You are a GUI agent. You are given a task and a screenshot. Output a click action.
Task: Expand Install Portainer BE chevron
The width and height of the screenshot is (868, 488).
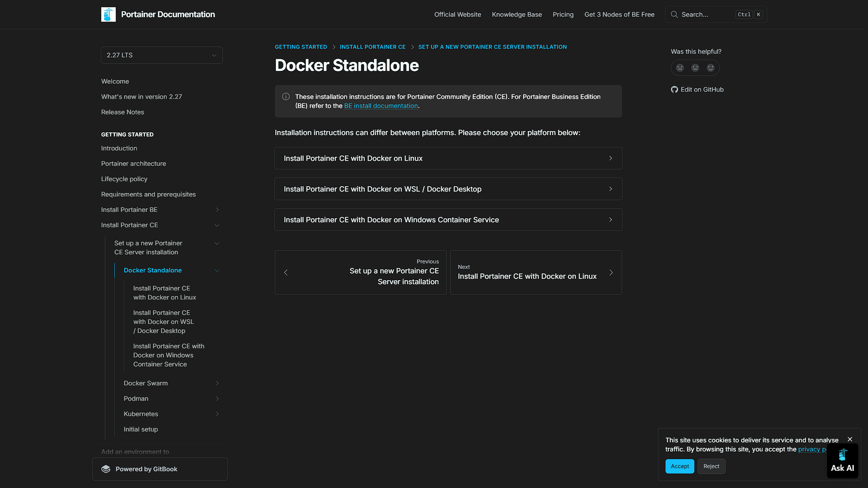[217, 210]
